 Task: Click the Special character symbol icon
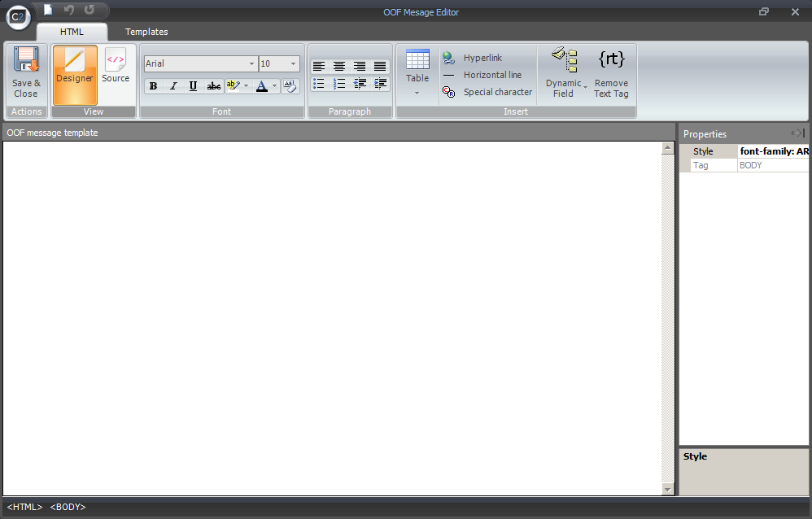[448, 92]
